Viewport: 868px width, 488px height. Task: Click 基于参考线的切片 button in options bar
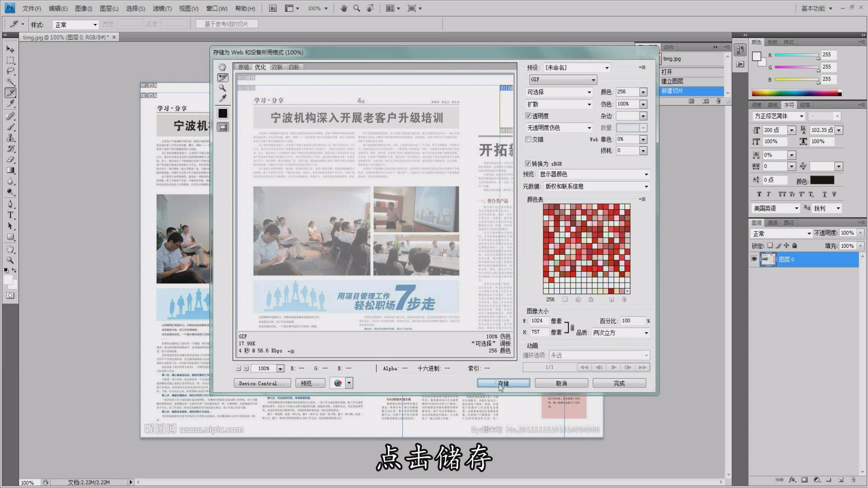tap(226, 24)
